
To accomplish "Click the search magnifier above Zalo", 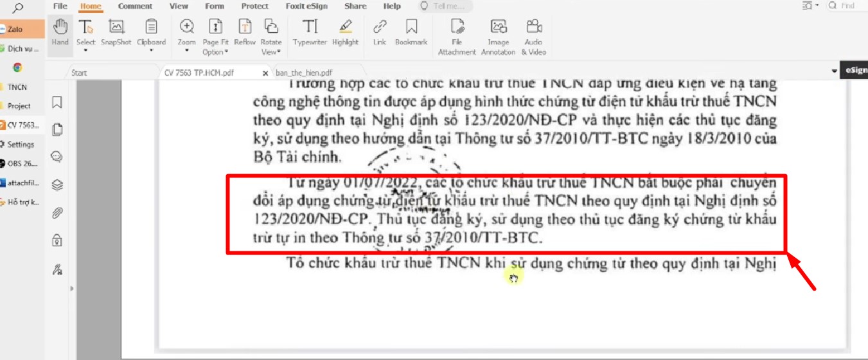I will [19, 8].
